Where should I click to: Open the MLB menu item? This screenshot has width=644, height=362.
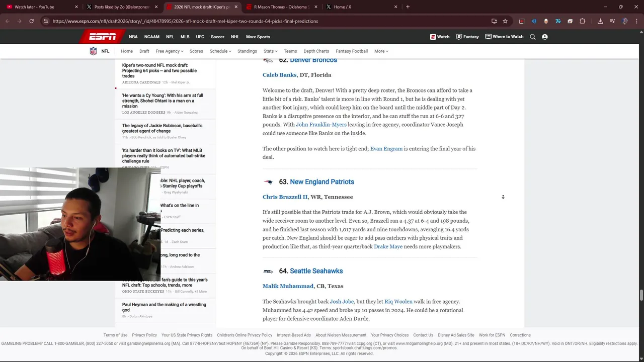pyautogui.click(x=185, y=37)
